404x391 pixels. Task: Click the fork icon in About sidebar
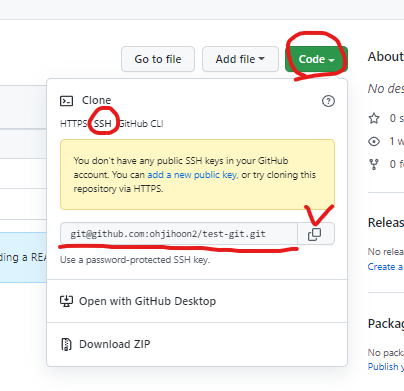374,164
